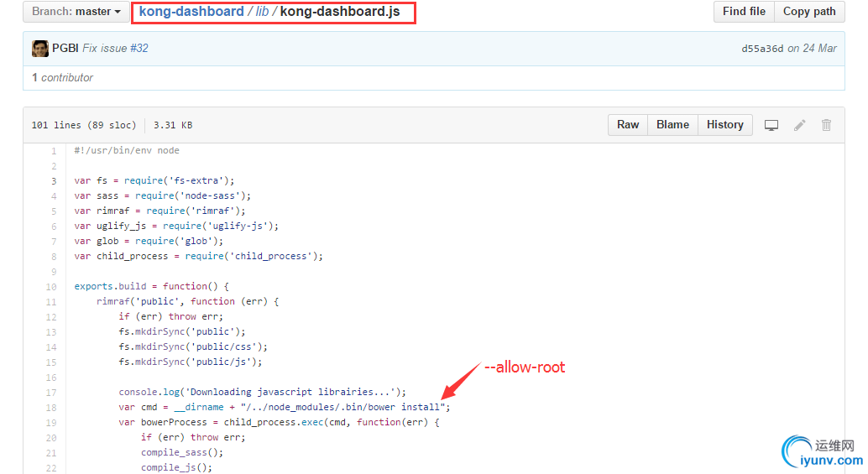Click 'if (err) throw err;' on line 12

(x=171, y=316)
